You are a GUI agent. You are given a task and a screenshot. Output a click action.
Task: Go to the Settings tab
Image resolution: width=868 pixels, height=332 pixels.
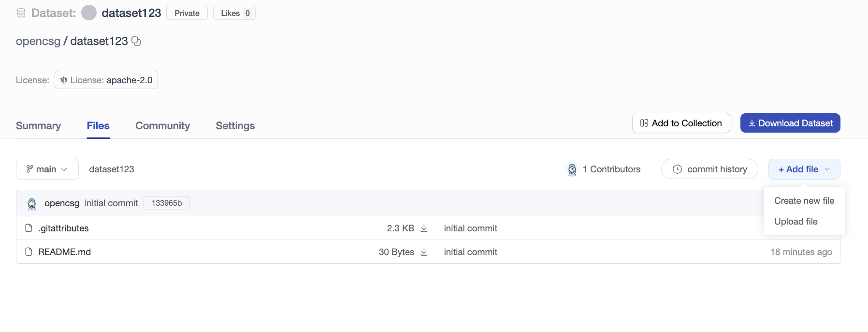click(x=235, y=126)
